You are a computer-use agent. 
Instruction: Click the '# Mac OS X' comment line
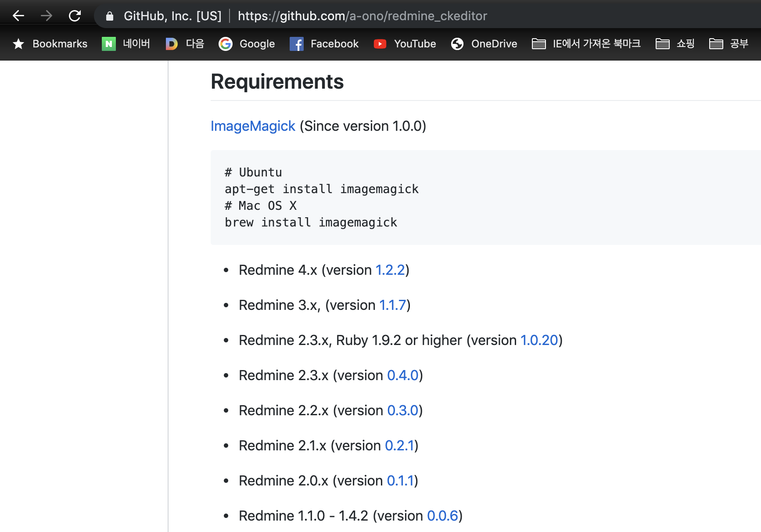pyautogui.click(x=261, y=206)
